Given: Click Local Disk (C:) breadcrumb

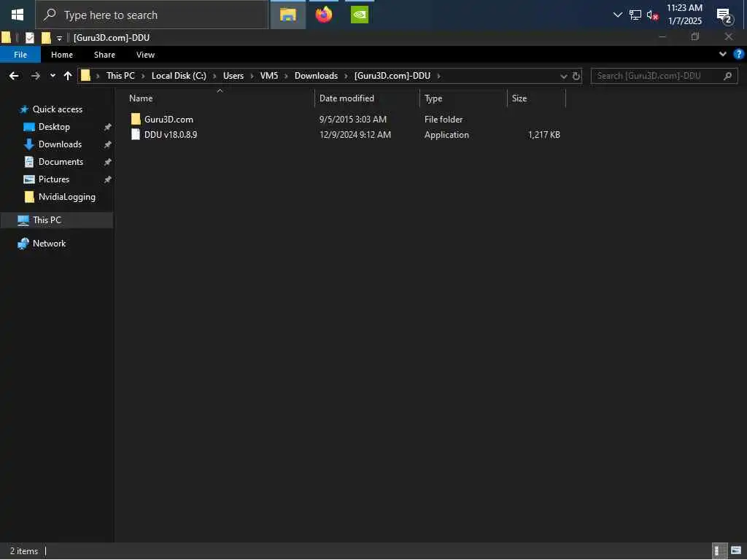Looking at the screenshot, I should click(x=179, y=76).
